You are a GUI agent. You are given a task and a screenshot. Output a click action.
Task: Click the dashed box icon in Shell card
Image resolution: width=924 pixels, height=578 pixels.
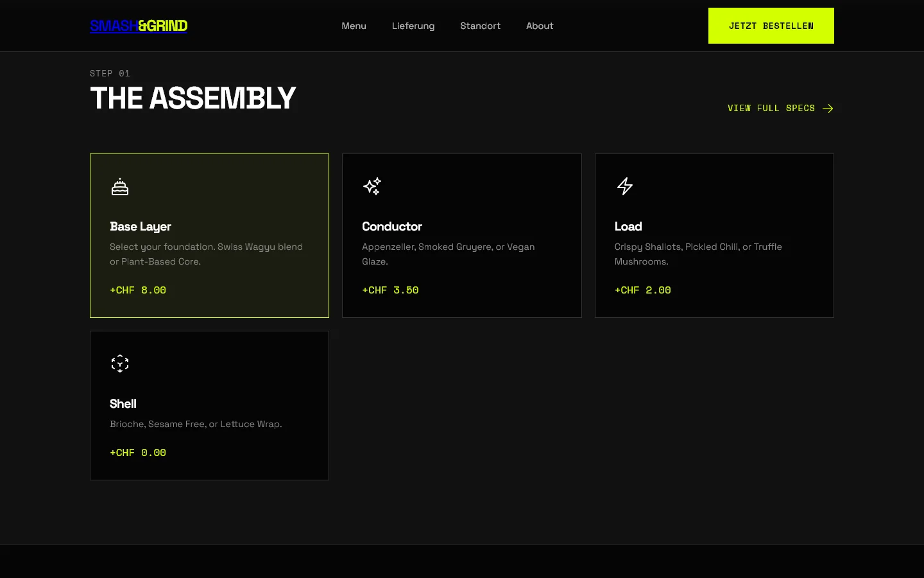tap(120, 363)
